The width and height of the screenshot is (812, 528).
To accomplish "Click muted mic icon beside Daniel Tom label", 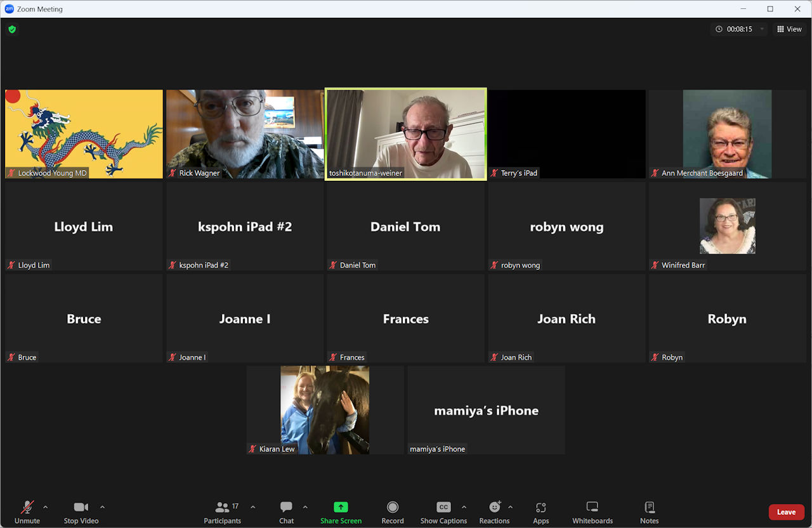I will click(x=333, y=265).
